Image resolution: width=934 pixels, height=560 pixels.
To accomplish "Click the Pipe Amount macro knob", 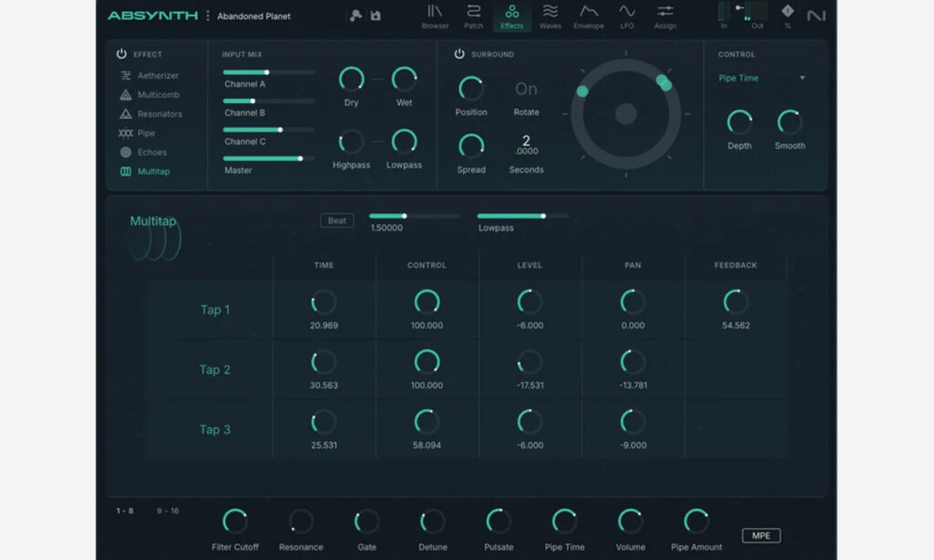I will click(x=696, y=522).
